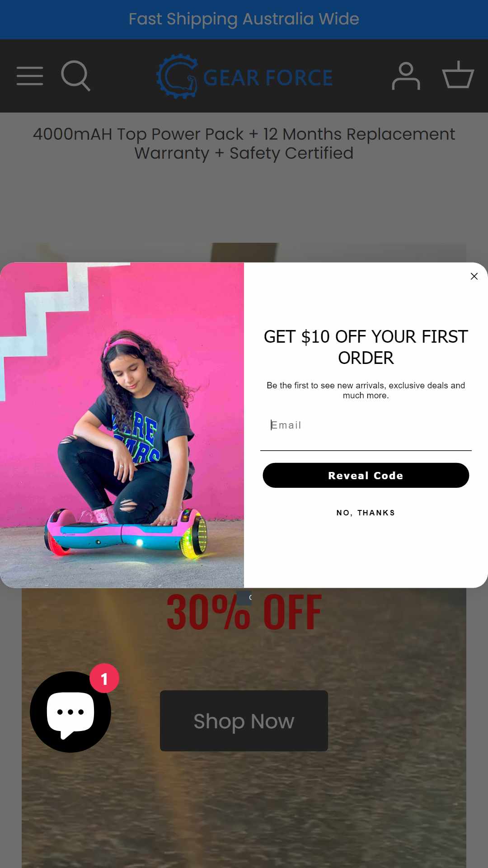Click the Fast Shipping Australia Wide banner
The height and width of the screenshot is (868, 488).
click(x=244, y=19)
